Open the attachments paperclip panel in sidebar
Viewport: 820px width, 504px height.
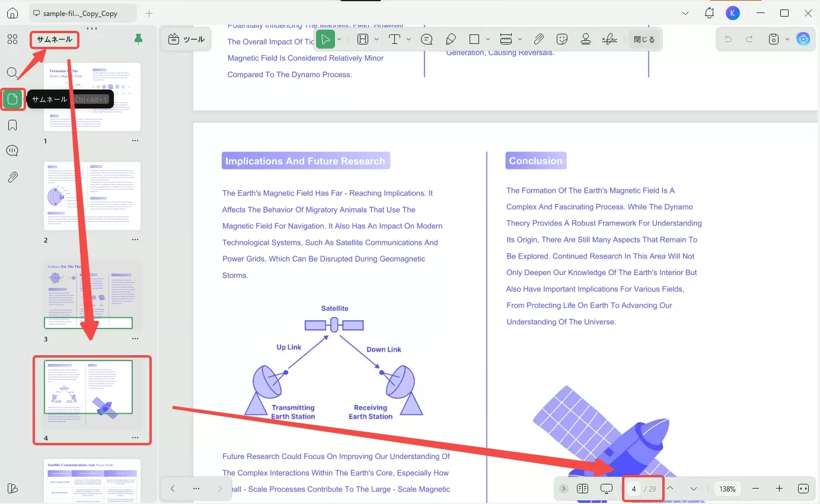pyautogui.click(x=12, y=177)
